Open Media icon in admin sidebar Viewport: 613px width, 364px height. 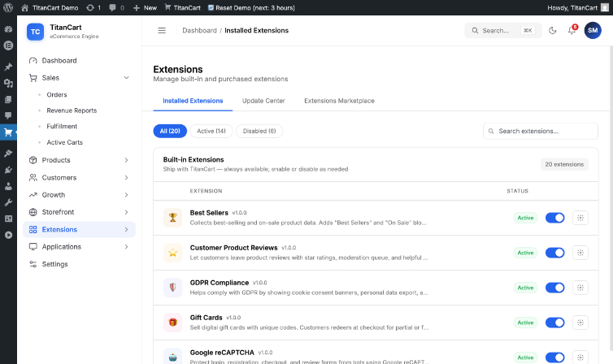coord(8,83)
